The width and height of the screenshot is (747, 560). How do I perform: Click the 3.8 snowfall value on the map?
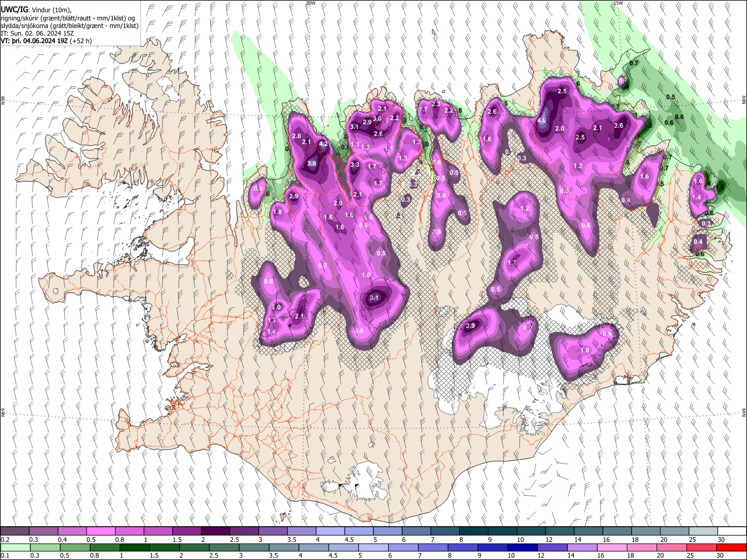(x=312, y=164)
